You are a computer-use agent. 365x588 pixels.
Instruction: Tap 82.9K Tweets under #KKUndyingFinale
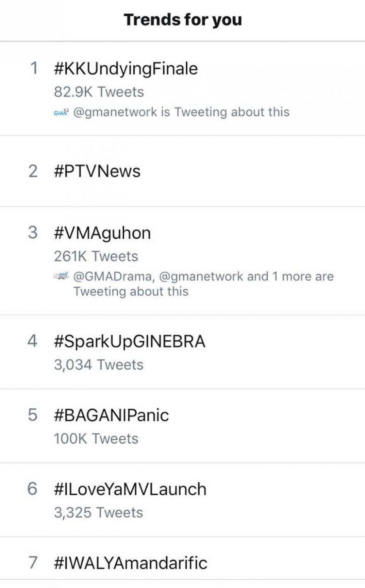pyautogui.click(x=99, y=92)
